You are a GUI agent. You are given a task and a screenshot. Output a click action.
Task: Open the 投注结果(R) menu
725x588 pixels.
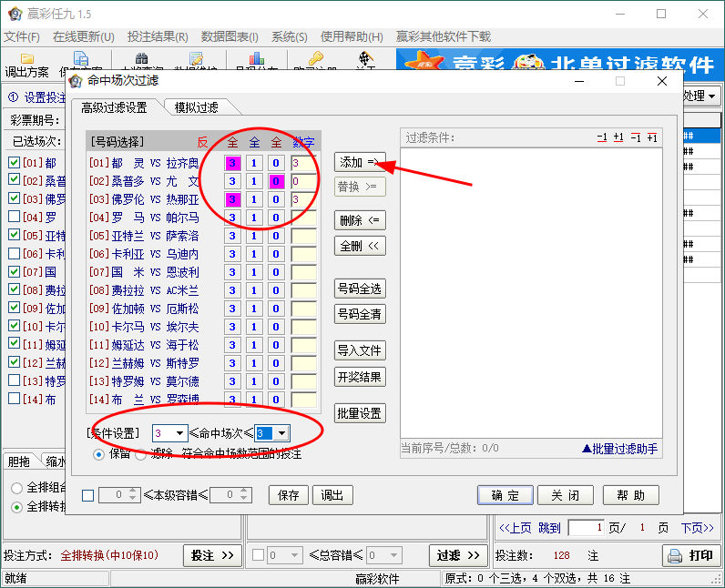(158, 36)
